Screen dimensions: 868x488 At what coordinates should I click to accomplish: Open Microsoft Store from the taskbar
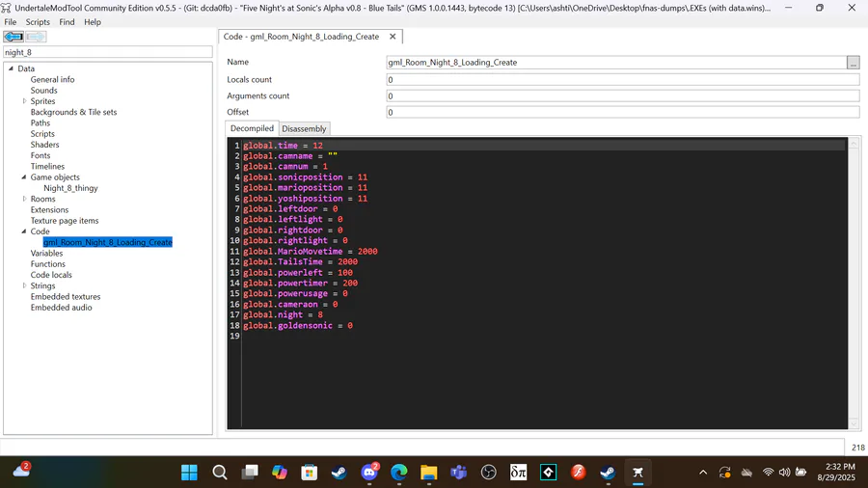tap(310, 472)
